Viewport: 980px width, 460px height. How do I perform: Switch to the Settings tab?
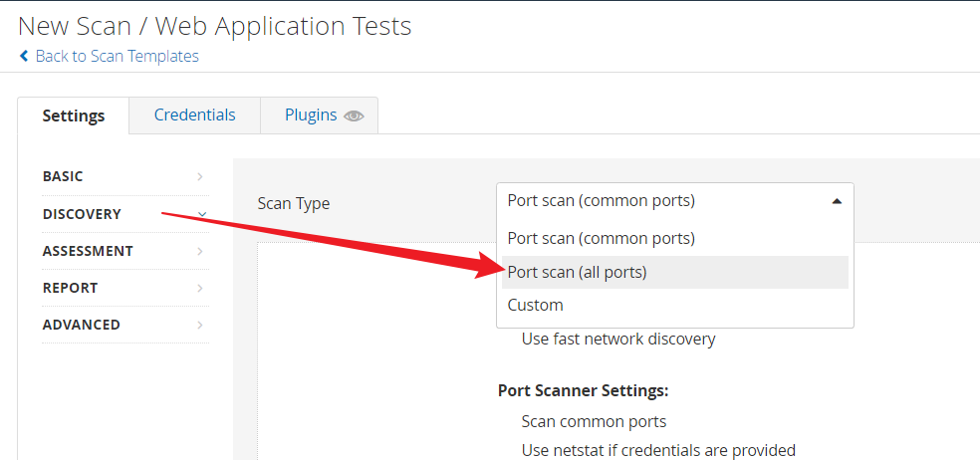click(x=73, y=115)
